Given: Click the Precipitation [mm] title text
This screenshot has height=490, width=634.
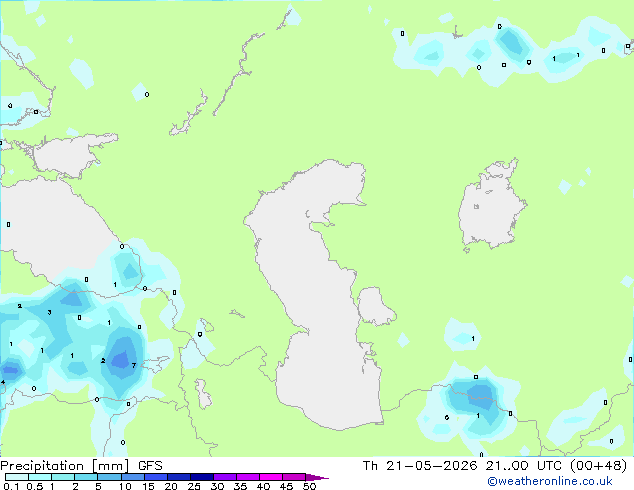Looking at the screenshot, I should (65, 466).
